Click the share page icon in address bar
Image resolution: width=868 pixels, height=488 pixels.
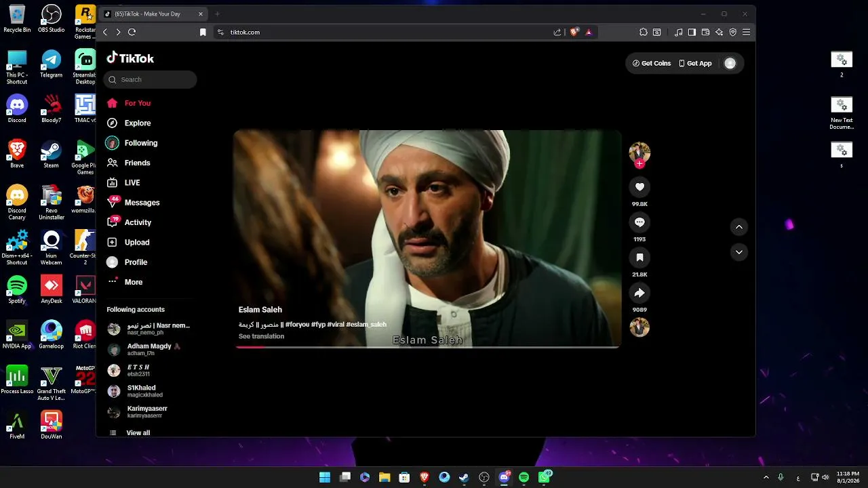tap(557, 32)
